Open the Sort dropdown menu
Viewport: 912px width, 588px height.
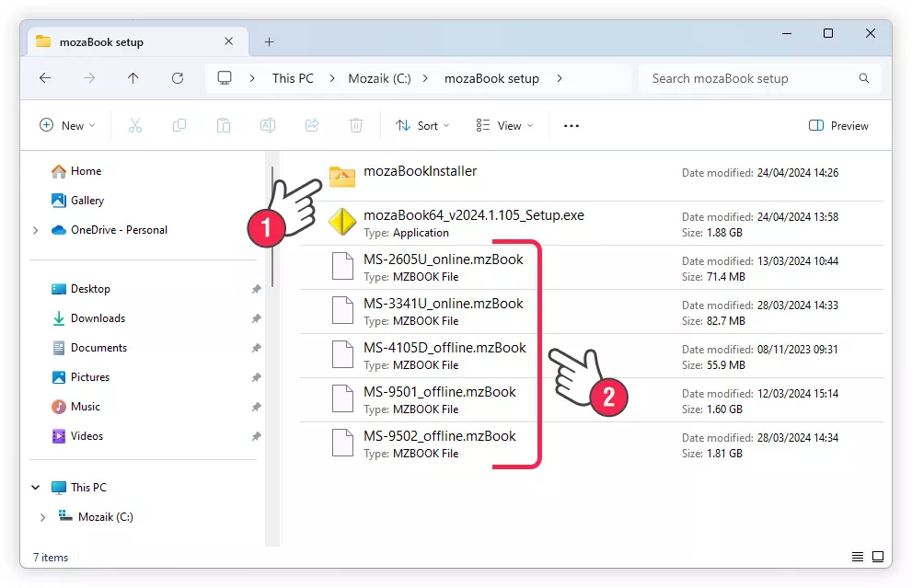point(422,126)
